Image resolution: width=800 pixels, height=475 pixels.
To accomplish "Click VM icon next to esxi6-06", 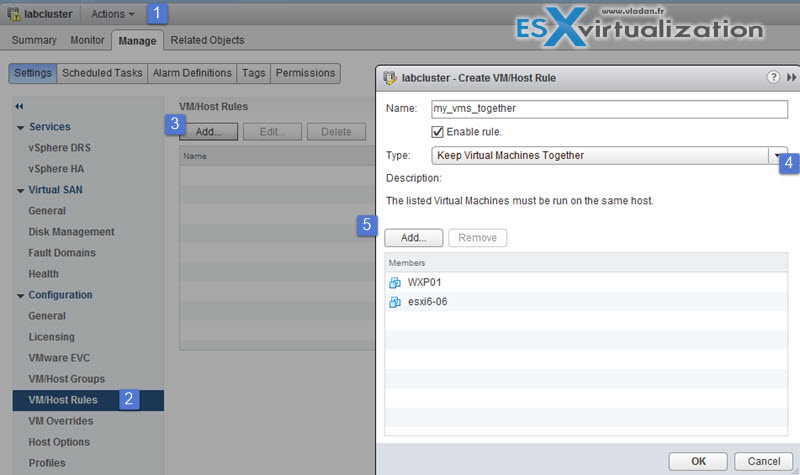I will tap(395, 302).
